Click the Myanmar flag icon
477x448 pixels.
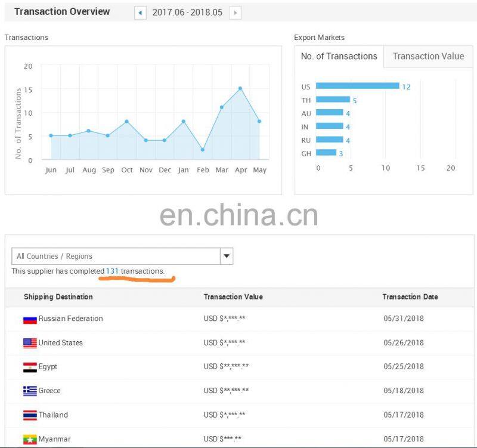[x=30, y=439]
